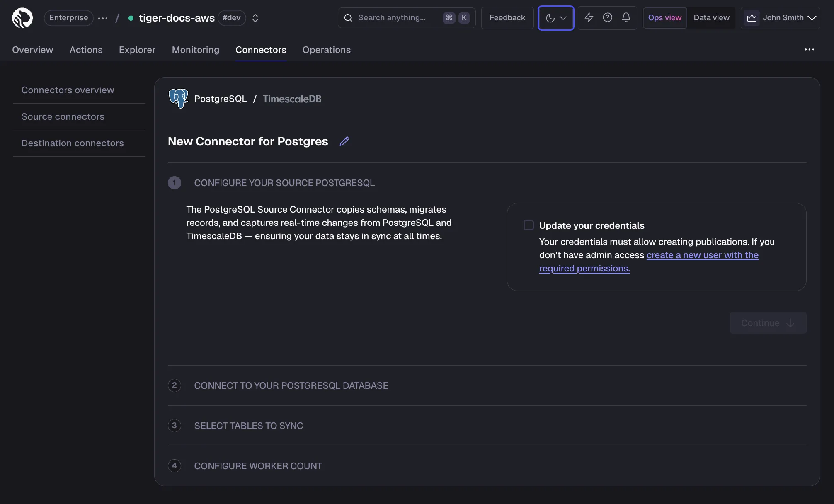Viewport: 834px width, 504px height.
Task: Go to the Overview tab
Action: coord(33,50)
